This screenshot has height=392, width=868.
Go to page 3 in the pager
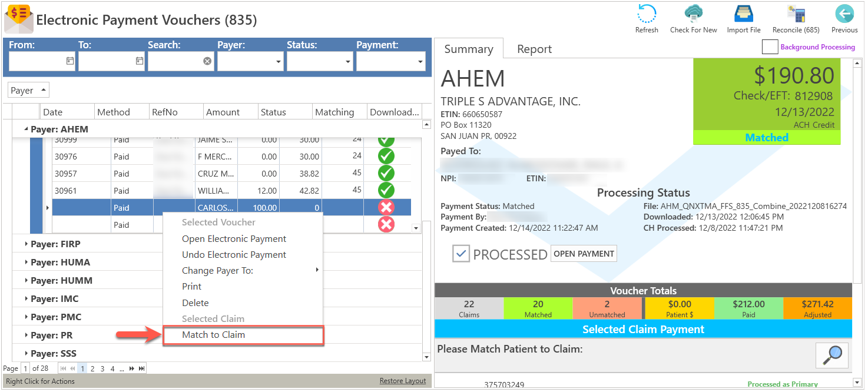(x=102, y=369)
